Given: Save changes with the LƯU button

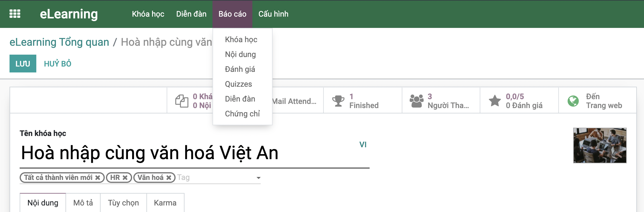Looking at the screenshot, I should (x=23, y=63).
